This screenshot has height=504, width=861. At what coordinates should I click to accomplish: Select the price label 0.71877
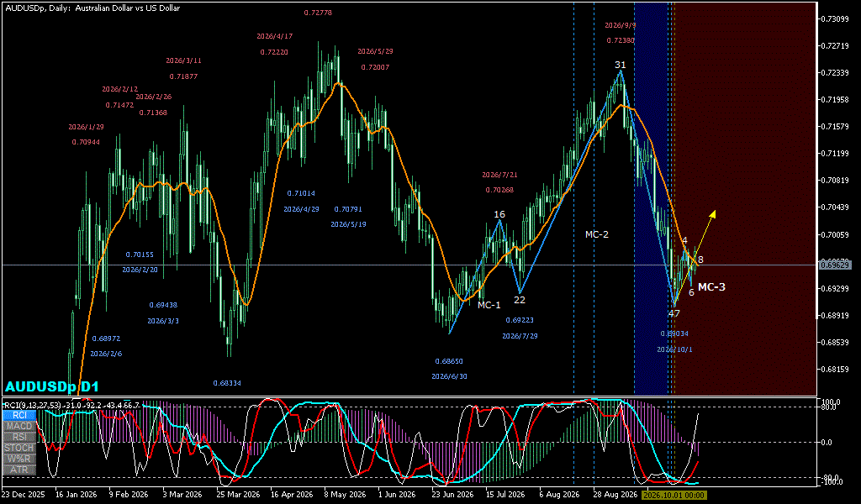pyautogui.click(x=183, y=76)
